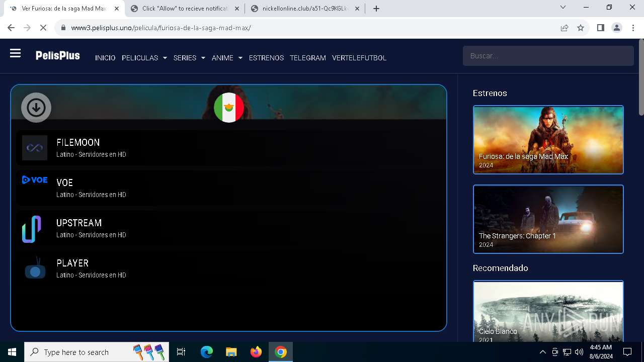Open the Windows Start menu
Image resolution: width=644 pixels, height=362 pixels.
[12, 352]
